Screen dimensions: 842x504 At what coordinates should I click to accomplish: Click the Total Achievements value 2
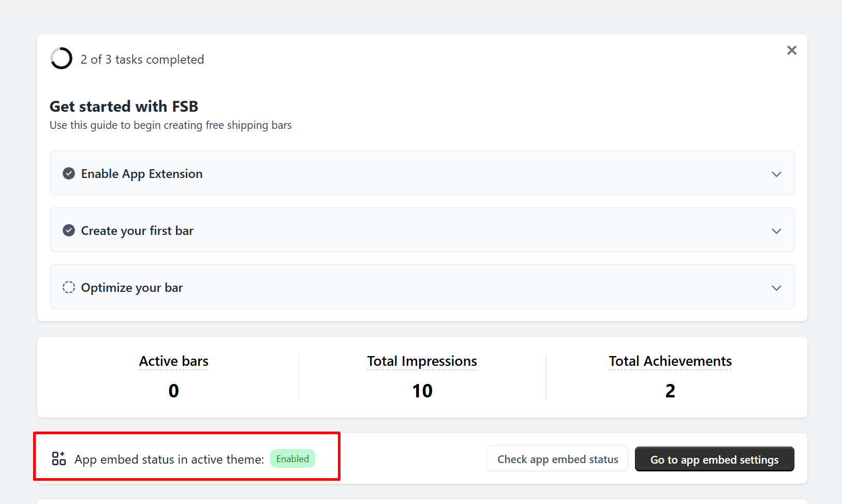[x=670, y=391]
